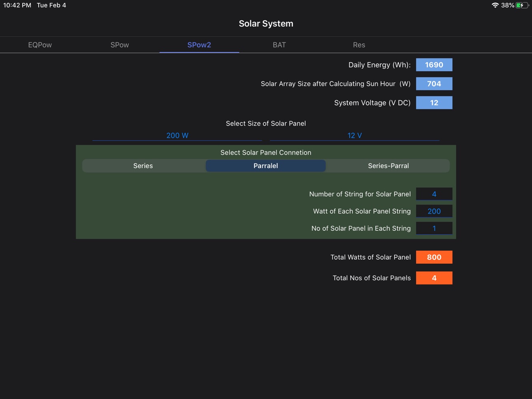Tap the Total Watts of Solar Panel label
The width and height of the screenshot is (532, 399).
coord(371,257)
